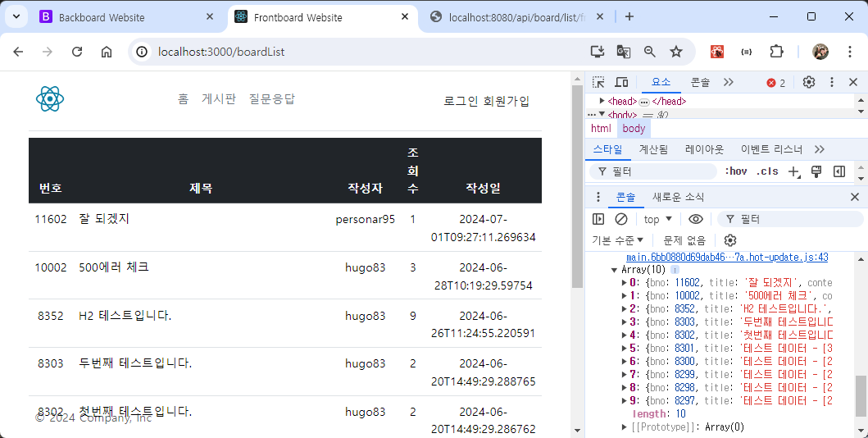
Task: Open the tab search dropdown arrow
Action: pyautogui.click(x=16, y=16)
